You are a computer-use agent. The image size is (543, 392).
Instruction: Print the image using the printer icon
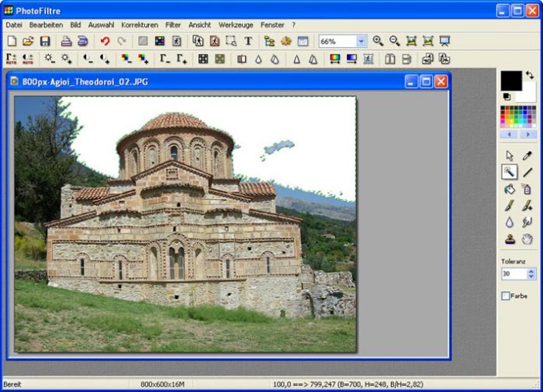click(66, 41)
